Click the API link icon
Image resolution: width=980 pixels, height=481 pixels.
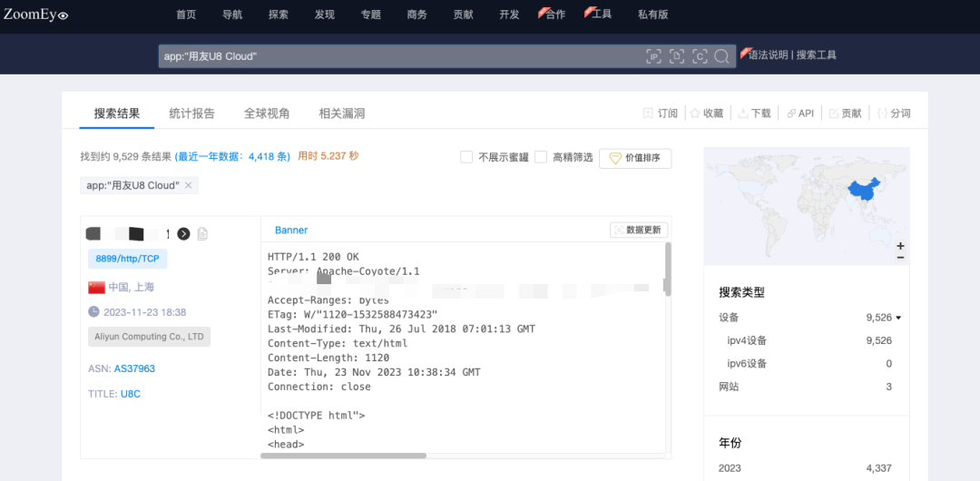(790, 113)
